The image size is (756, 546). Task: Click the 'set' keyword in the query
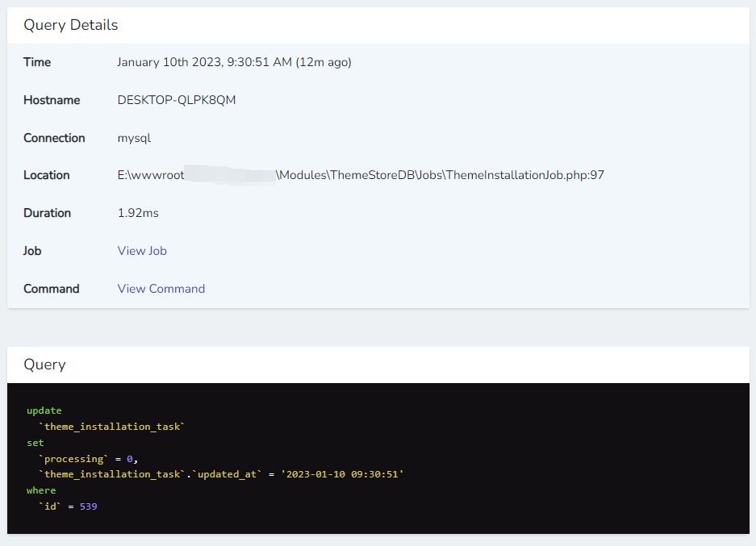pos(36,443)
